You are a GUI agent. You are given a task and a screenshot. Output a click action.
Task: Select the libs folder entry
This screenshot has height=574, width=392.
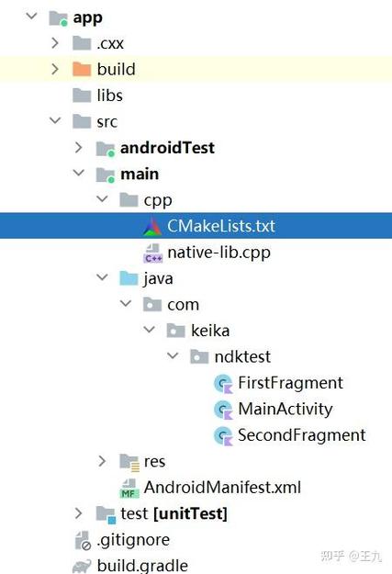point(110,96)
